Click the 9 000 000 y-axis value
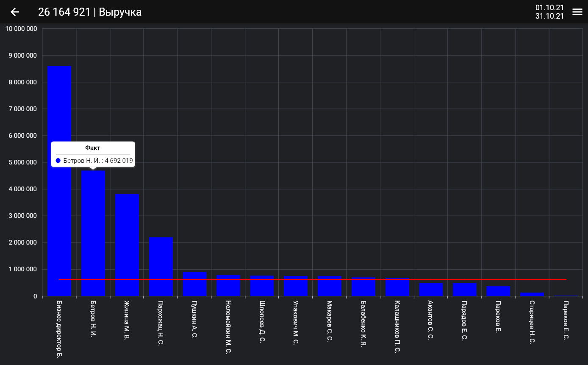Viewport: 588px width, 365px height. click(23, 56)
